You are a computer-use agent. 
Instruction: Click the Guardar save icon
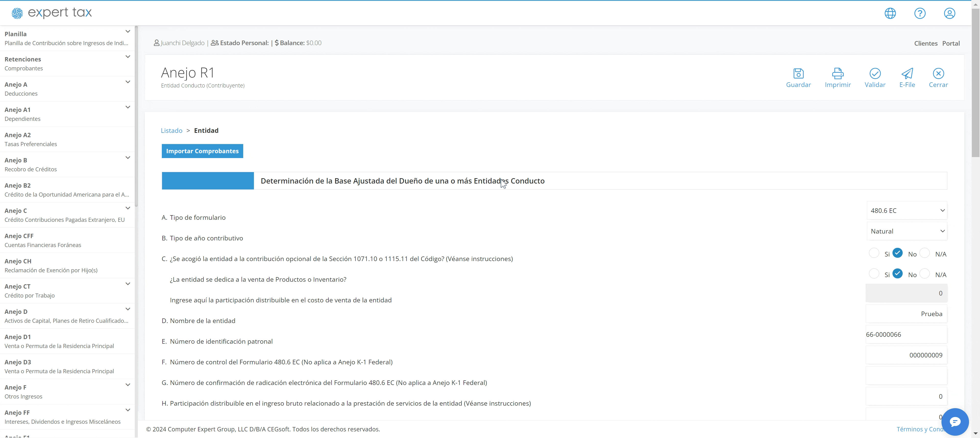click(798, 73)
